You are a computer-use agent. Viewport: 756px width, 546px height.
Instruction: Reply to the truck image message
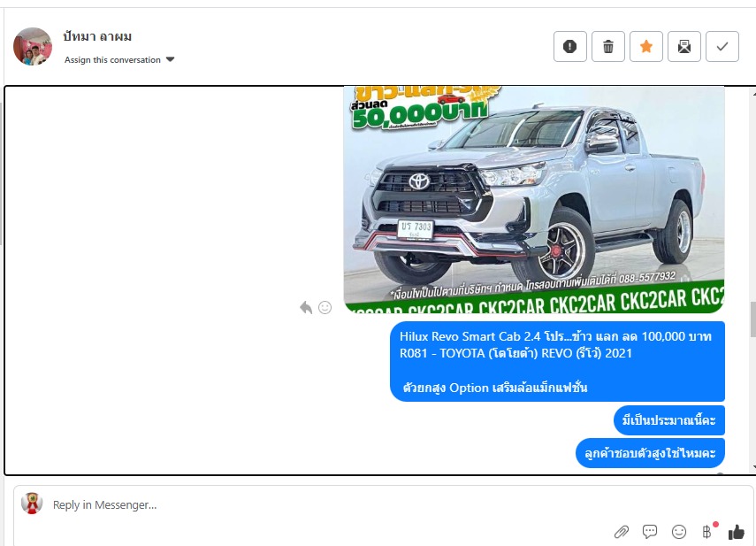coord(306,307)
